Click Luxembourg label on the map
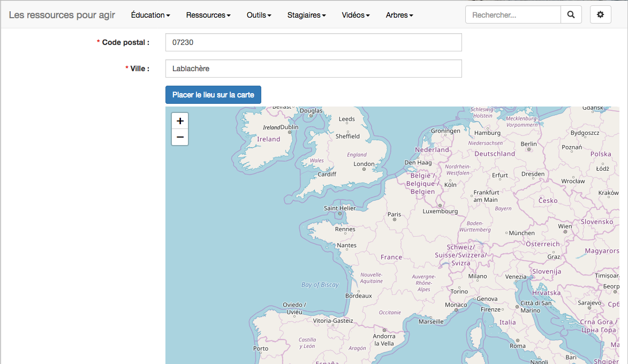Viewport: 628px width, 364px height. pos(440,211)
